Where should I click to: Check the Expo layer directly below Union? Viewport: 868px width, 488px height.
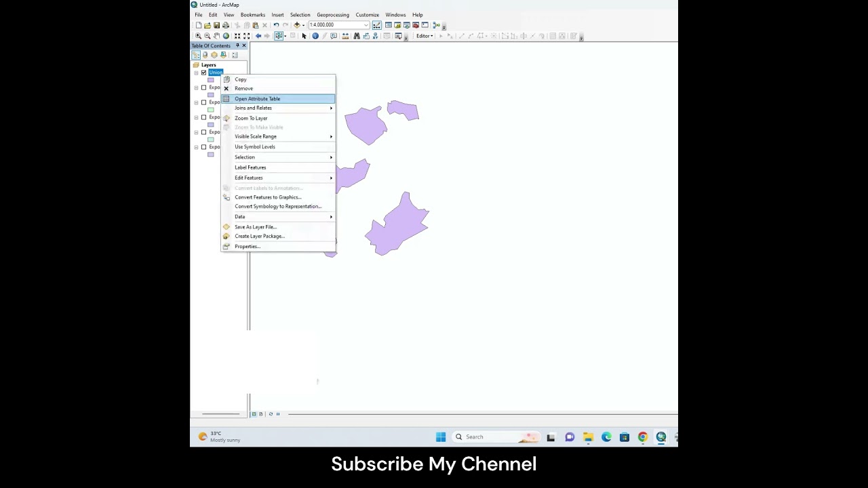click(203, 87)
